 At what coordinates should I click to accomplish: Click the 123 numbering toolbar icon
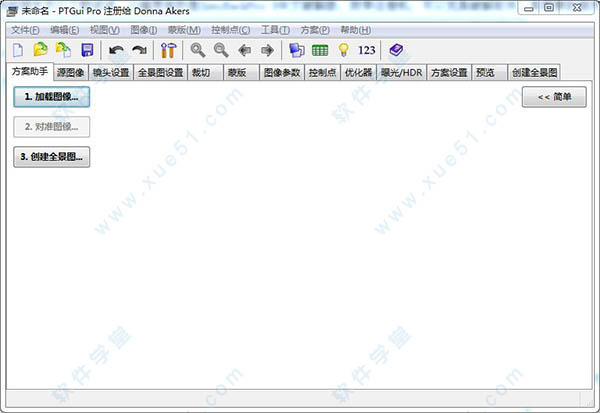pyautogui.click(x=366, y=50)
